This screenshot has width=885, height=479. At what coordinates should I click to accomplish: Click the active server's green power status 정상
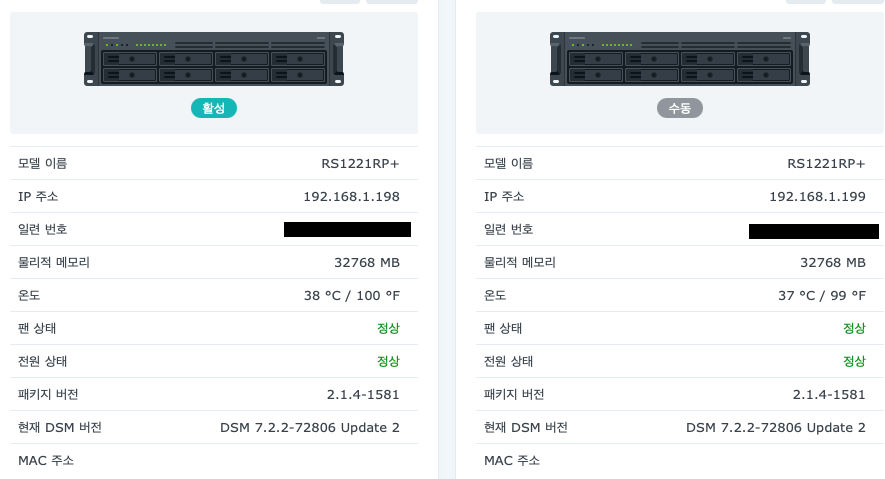coord(388,361)
